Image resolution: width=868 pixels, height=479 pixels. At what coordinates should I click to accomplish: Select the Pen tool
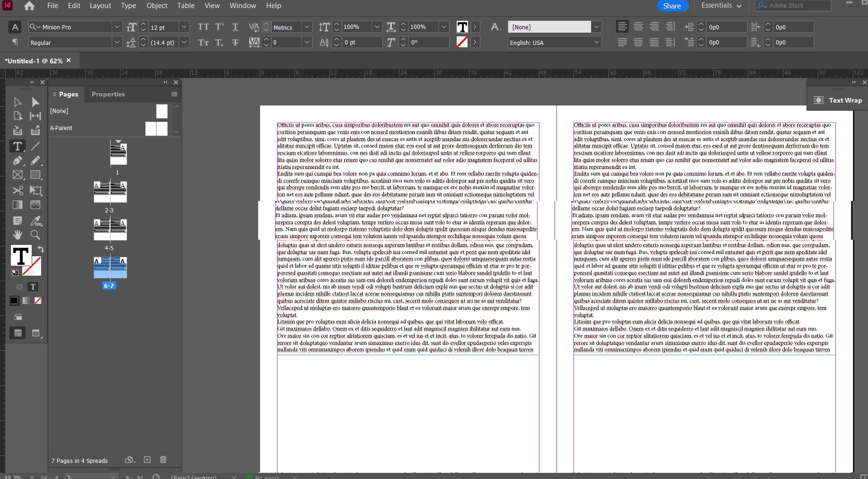click(x=17, y=161)
